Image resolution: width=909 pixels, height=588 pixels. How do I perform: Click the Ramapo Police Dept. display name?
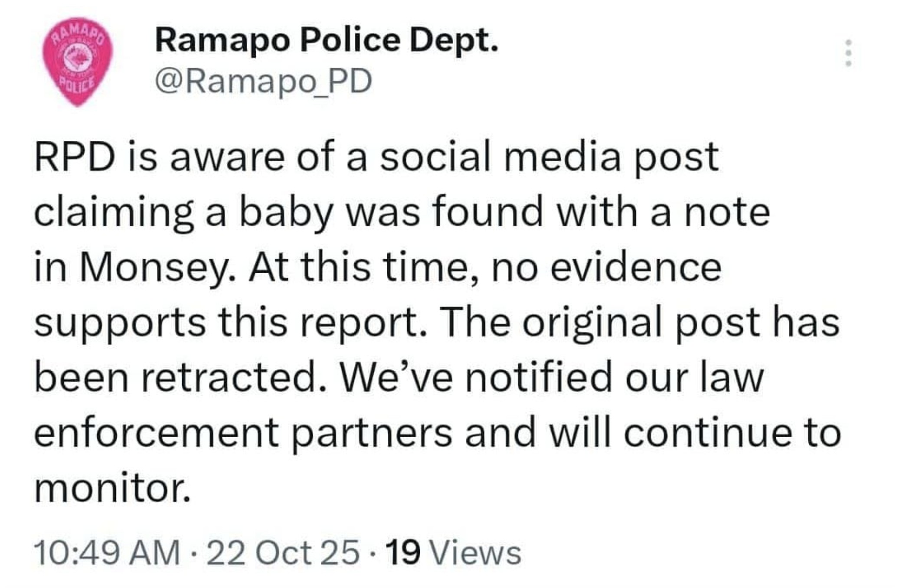[327, 41]
